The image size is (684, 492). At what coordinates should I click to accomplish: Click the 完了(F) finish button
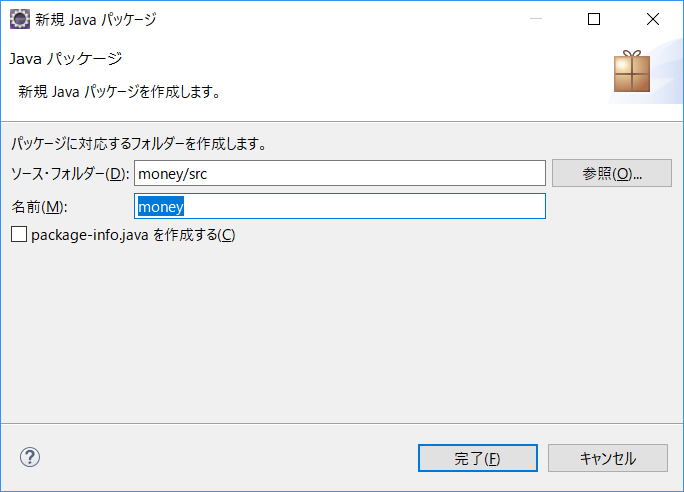coord(478,458)
